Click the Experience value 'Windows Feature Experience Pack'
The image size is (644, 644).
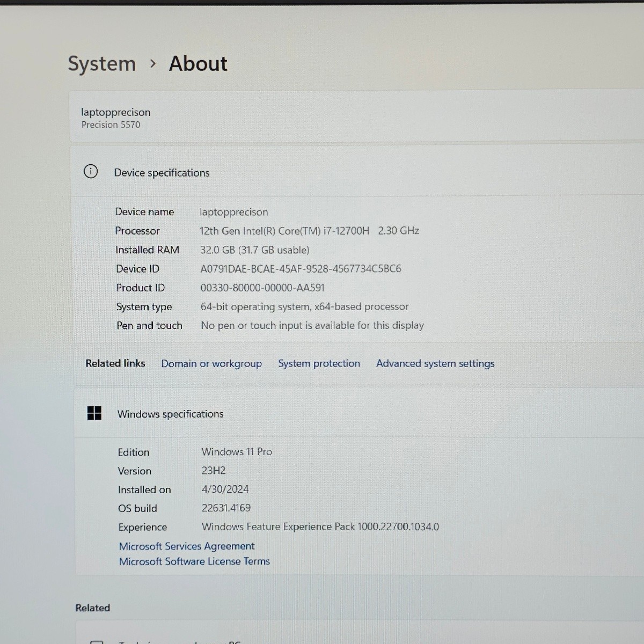pyautogui.click(x=278, y=527)
